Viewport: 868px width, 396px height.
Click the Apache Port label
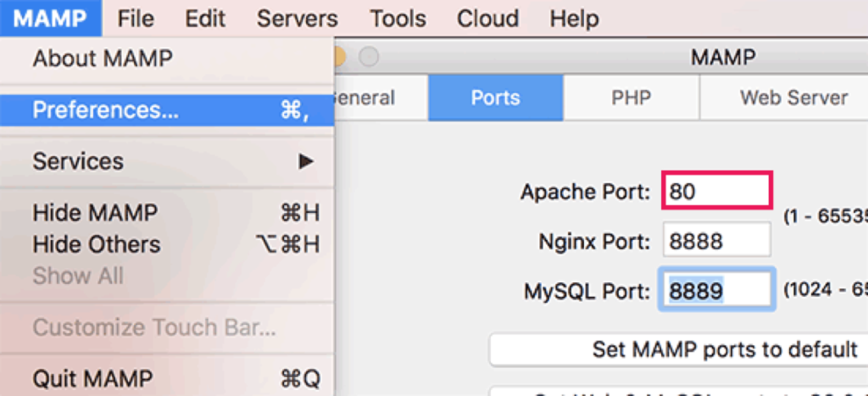pyautogui.click(x=585, y=192)
